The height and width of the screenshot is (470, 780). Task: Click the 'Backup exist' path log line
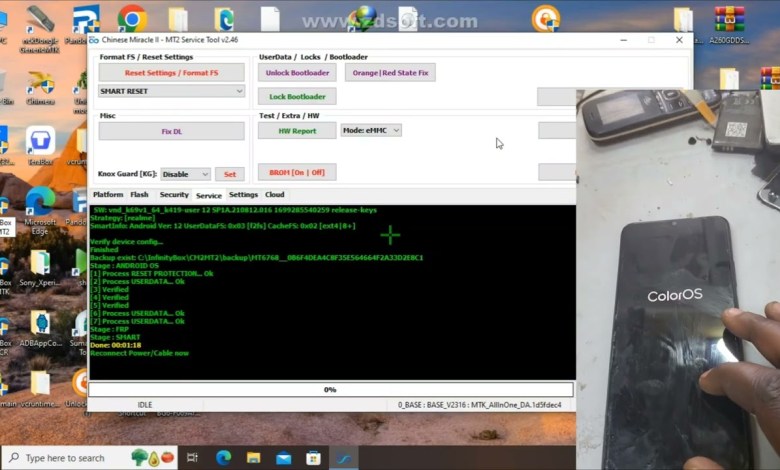tap(257, 258)
